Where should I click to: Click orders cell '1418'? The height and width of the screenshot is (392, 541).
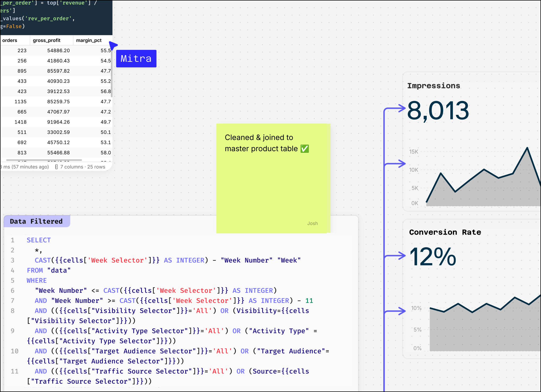click(20, 122)
